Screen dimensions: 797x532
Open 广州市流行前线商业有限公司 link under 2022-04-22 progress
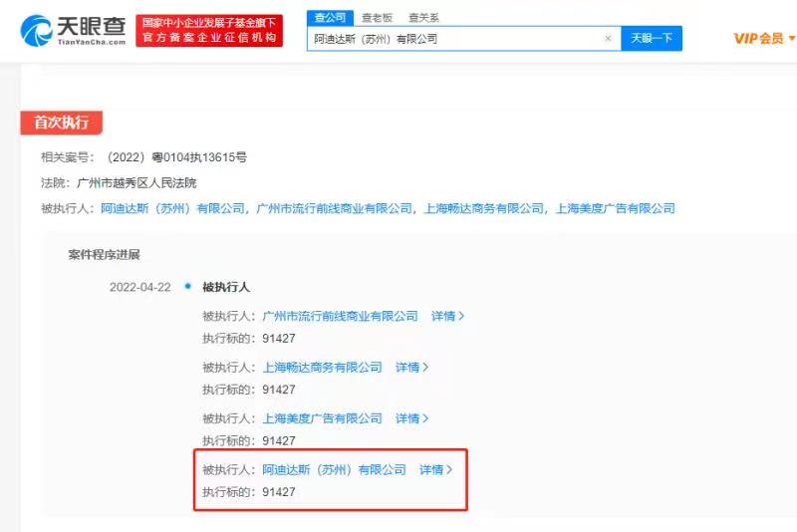[x=340, y=316]
